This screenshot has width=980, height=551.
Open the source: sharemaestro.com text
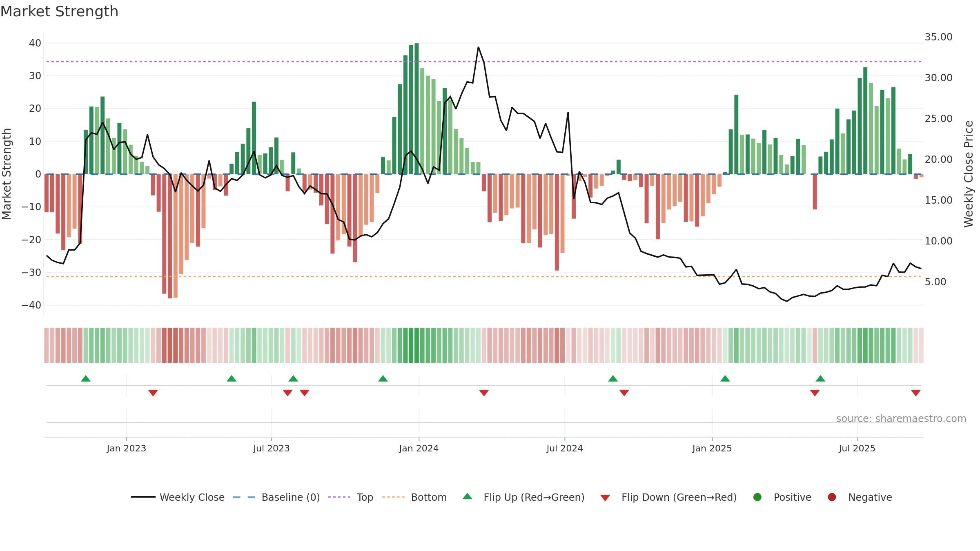coord(901,418)
